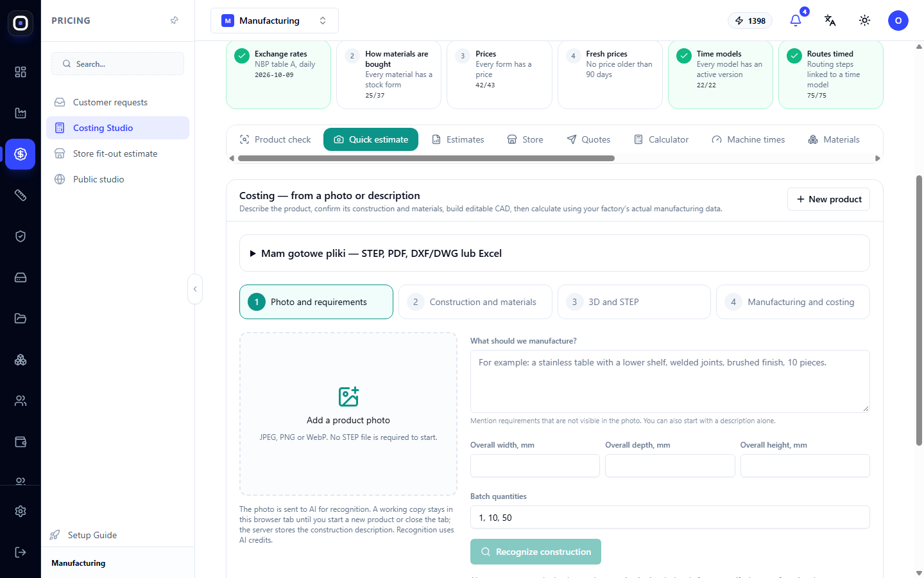Collapse the Pricing side panel
Viewport: 924px width, 578px height.
point(195,289)
